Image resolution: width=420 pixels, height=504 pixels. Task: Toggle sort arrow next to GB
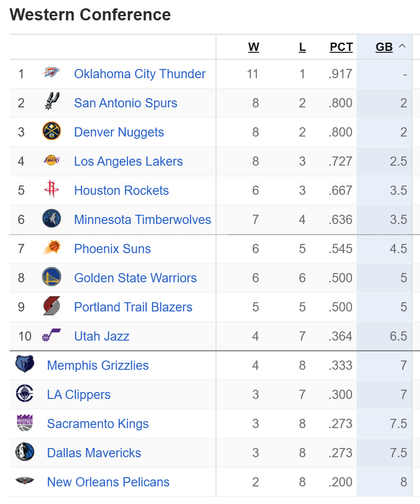(402, 46)
